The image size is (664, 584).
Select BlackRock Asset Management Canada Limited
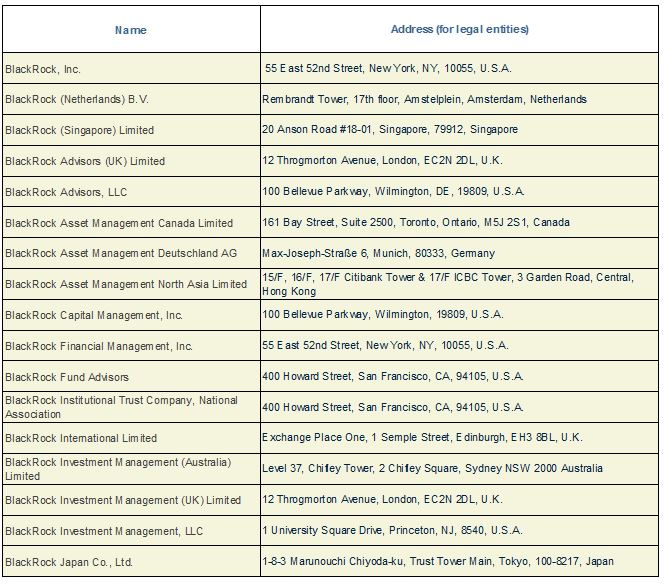pos(131,222)
